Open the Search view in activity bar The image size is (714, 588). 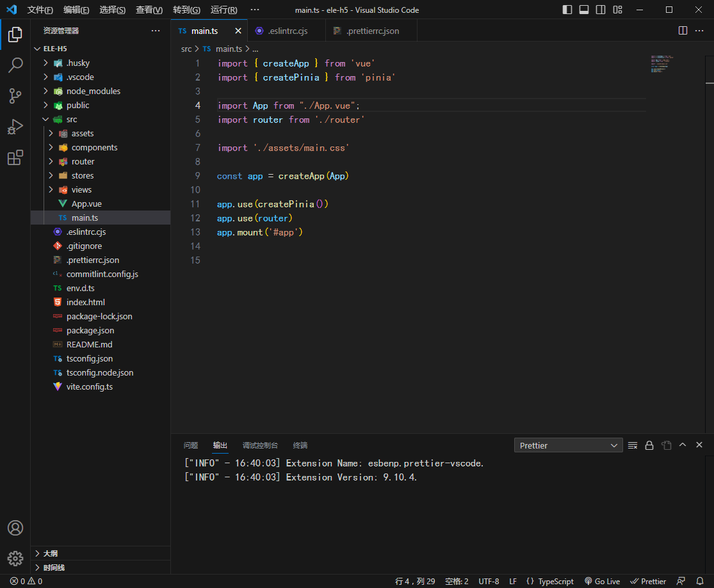click(15, 65)
